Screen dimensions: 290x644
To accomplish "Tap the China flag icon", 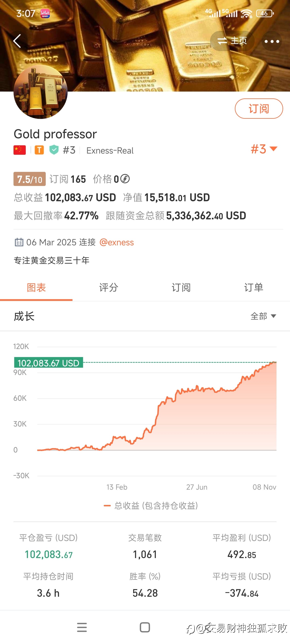I will coord(20,150).
